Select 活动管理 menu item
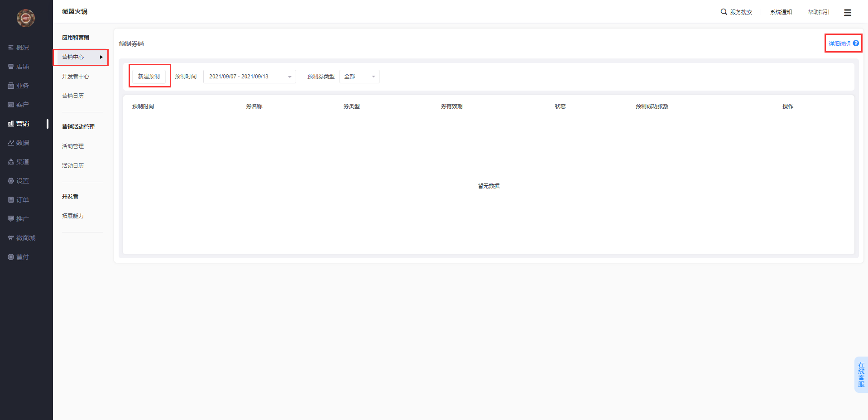The width and height of the screenshot is (868, 420). pyautogui.click(x=73, y=146)
